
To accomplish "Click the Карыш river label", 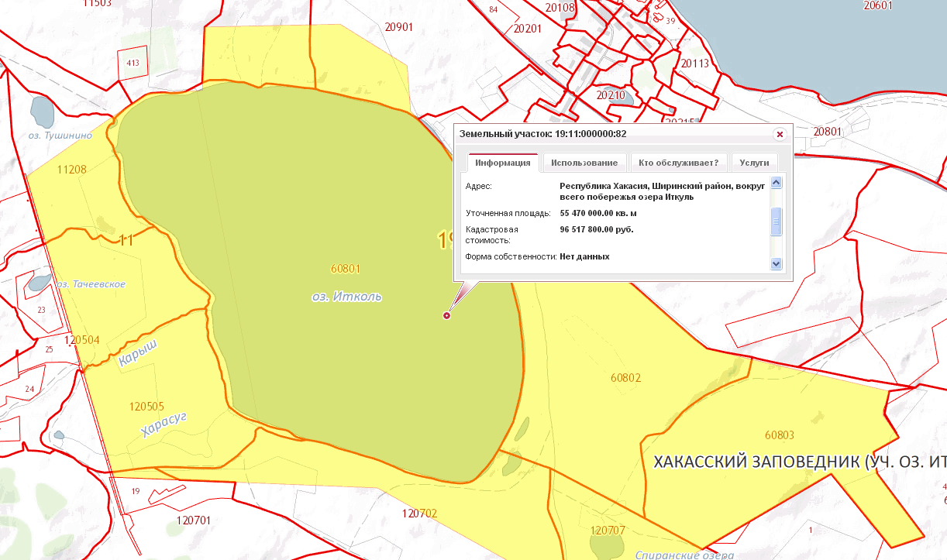I will (x=138, y=353).
